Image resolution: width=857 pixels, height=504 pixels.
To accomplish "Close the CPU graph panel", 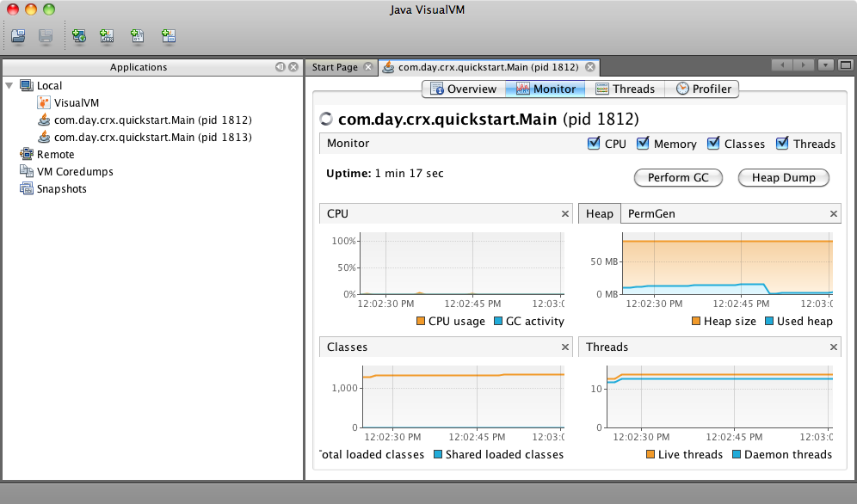I will (565, 214).
